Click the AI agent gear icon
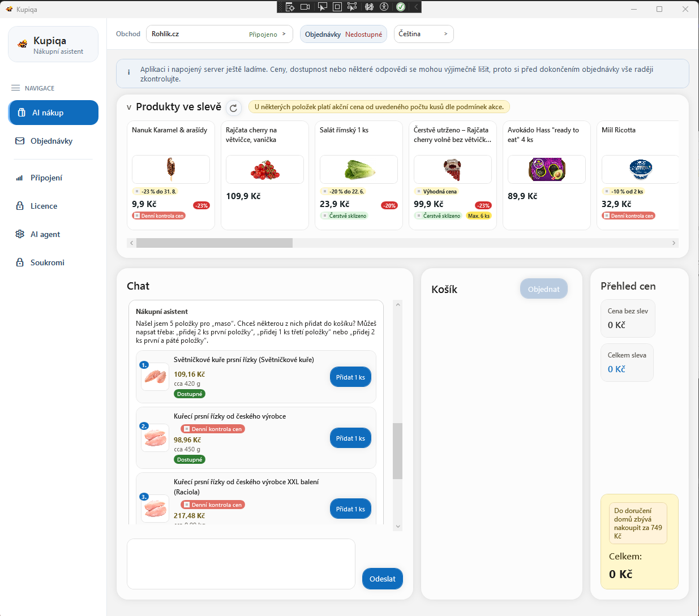The width and height of the screenshot is (699, 616). [20, 234]
